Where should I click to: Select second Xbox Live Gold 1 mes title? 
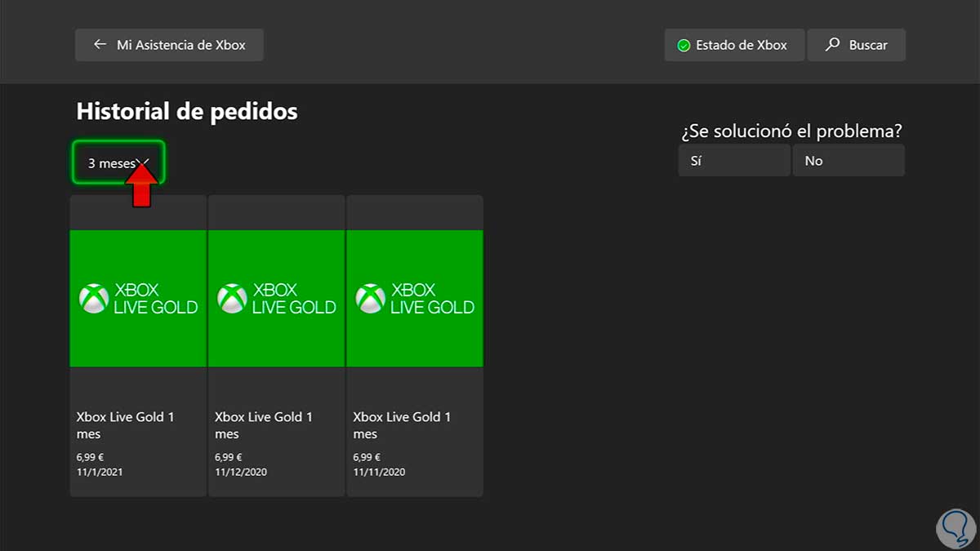[x=263, y=425]
